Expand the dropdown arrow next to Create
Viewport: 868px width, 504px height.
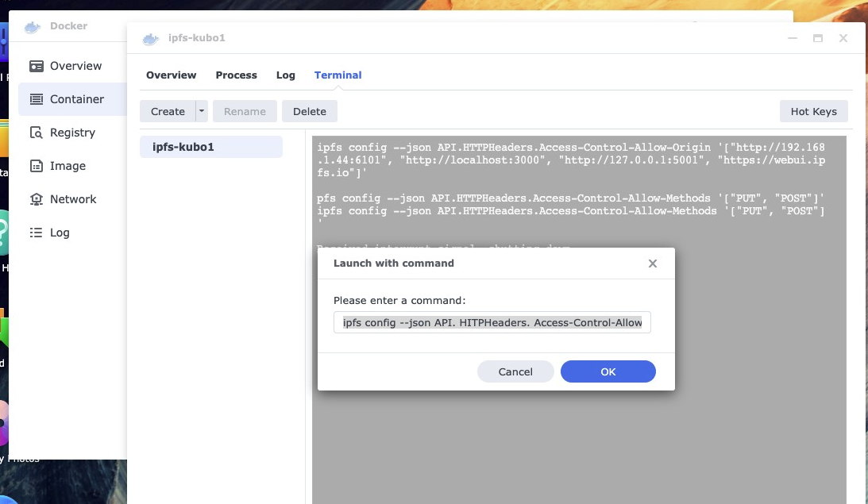(202, 111)
